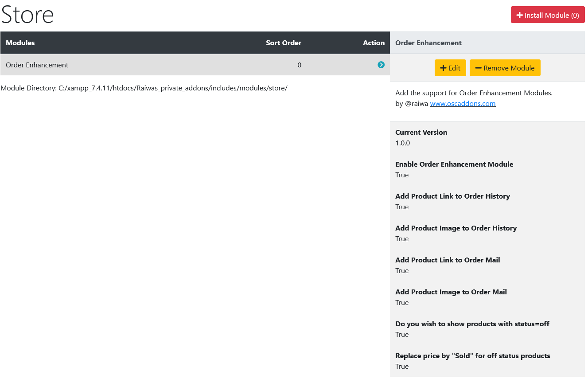
Task: Click the show products with status=off label
Action: (472, 324)
